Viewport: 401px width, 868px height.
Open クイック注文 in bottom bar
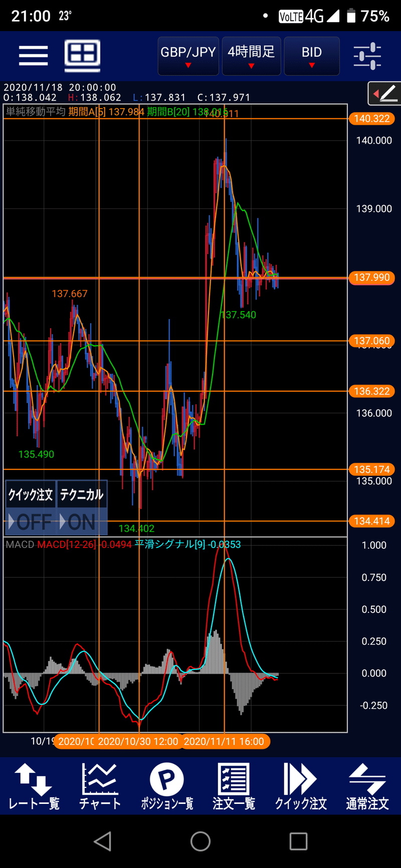point(301,786)
